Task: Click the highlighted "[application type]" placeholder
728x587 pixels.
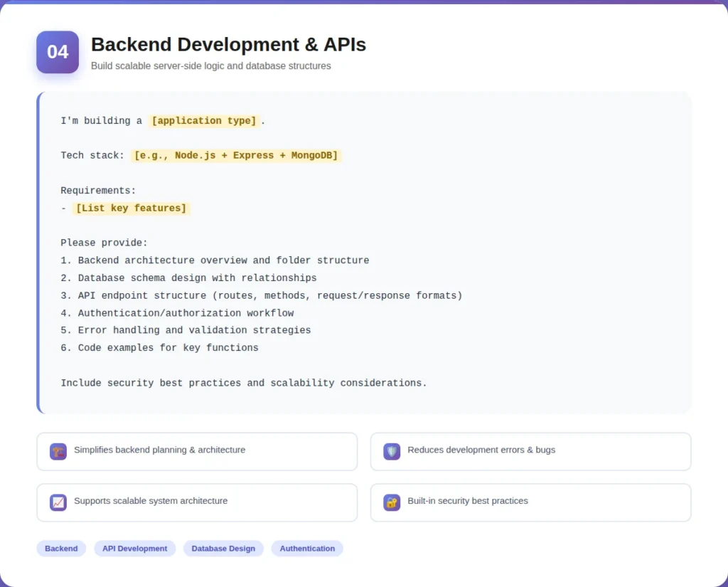Action: pos(204,120)
